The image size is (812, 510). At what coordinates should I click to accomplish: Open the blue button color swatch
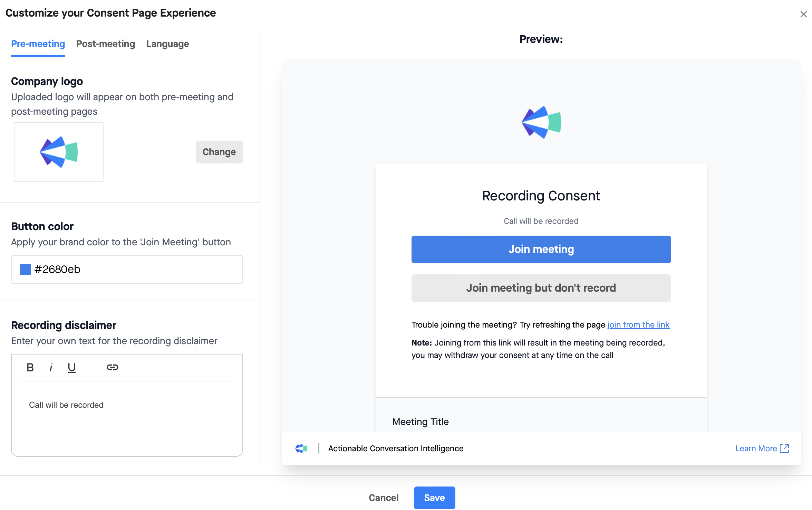point(26,269)
